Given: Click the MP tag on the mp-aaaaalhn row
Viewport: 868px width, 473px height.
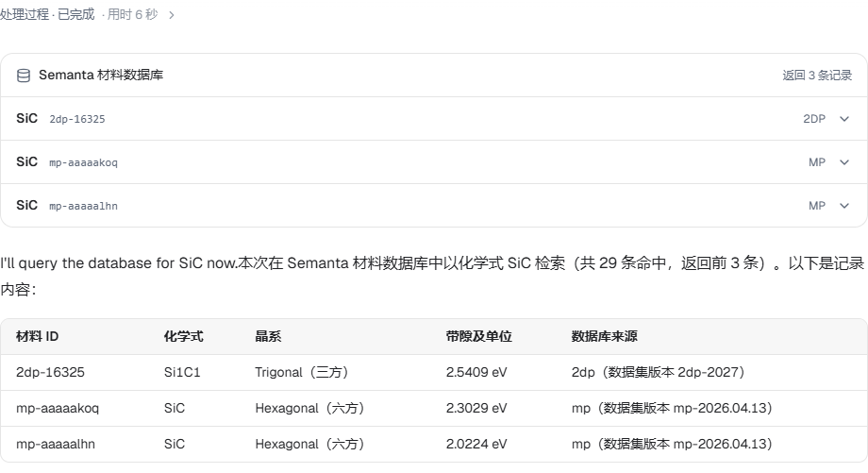Looking at the screenshot, I should coord(817,206).
